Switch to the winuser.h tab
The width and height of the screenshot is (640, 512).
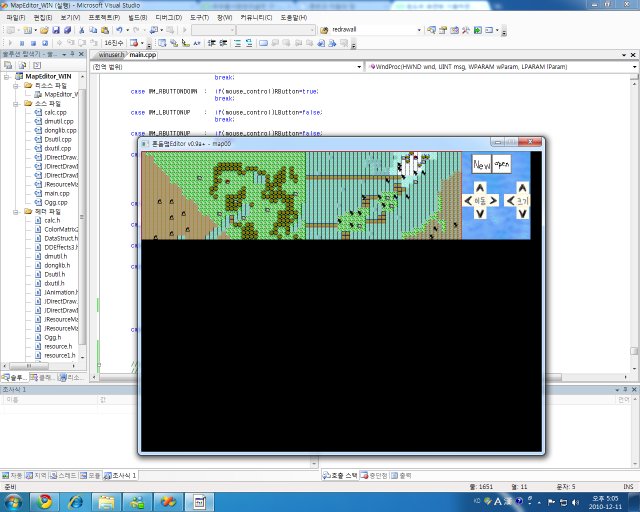pyautogui.click(x=111, y=55)
